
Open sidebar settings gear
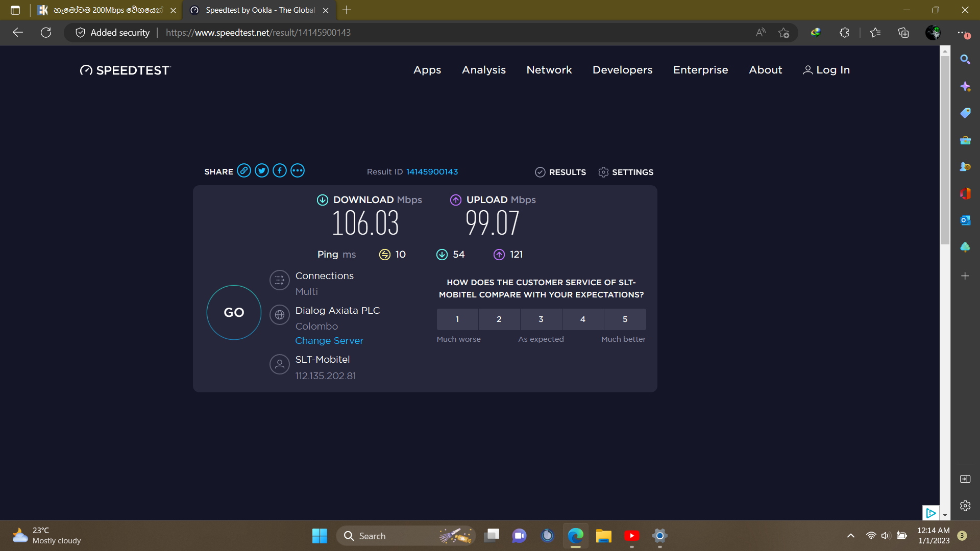pos(965,506)
